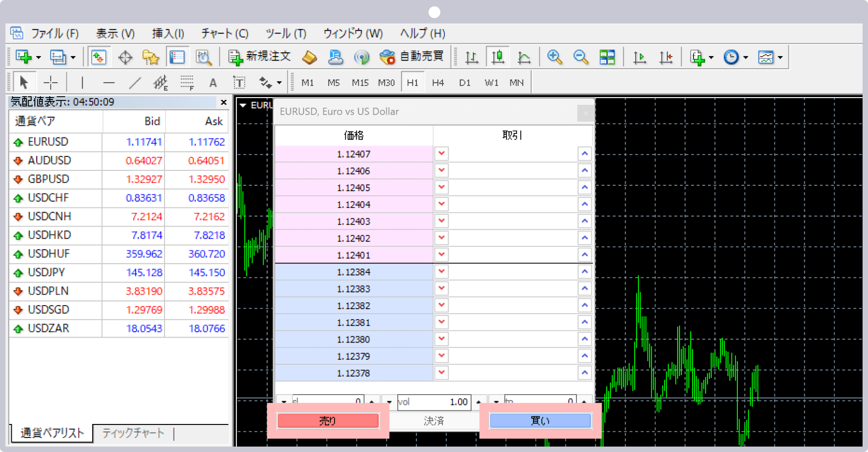Toggle the candlestick chart mode button
The height and width of the screenshot is (452, 868).
(x=498, y=57)
